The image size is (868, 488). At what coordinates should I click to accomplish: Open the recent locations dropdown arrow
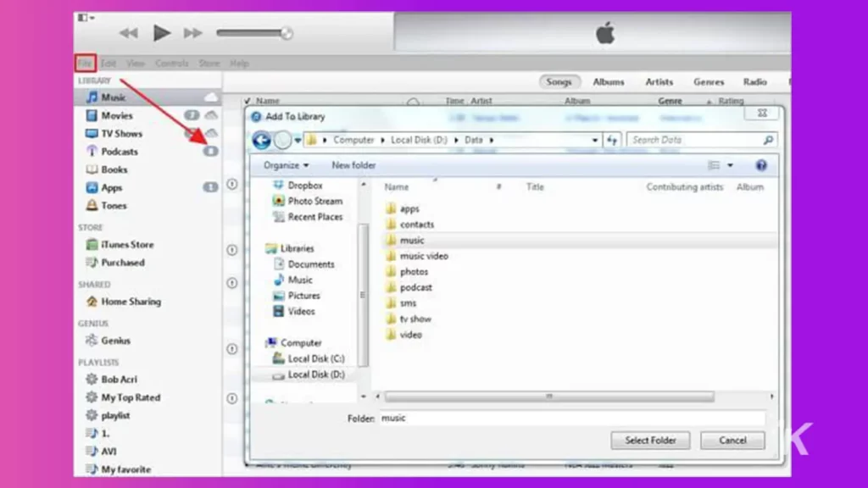[298, 141]
